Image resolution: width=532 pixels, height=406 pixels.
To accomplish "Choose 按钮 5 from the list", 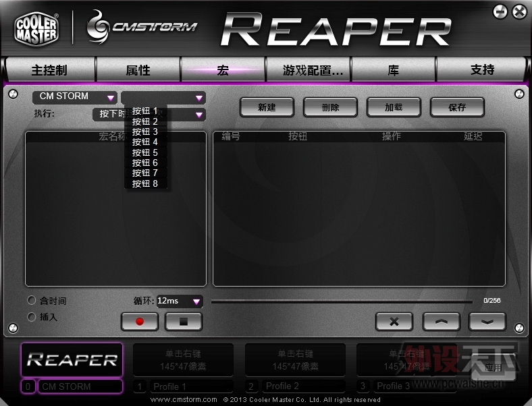I will pyautogui.click(x=146, y=152).
